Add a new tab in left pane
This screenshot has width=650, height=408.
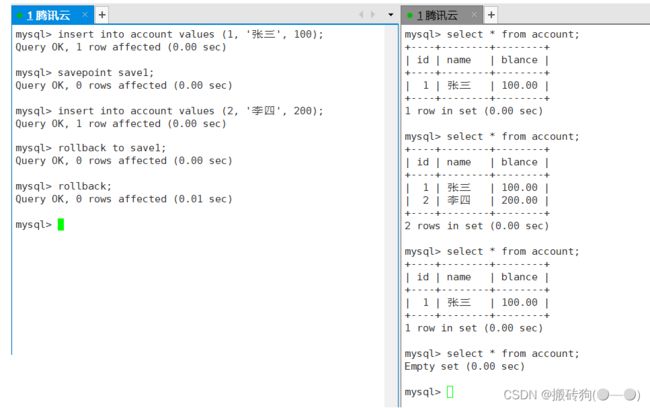click(102, 15)
